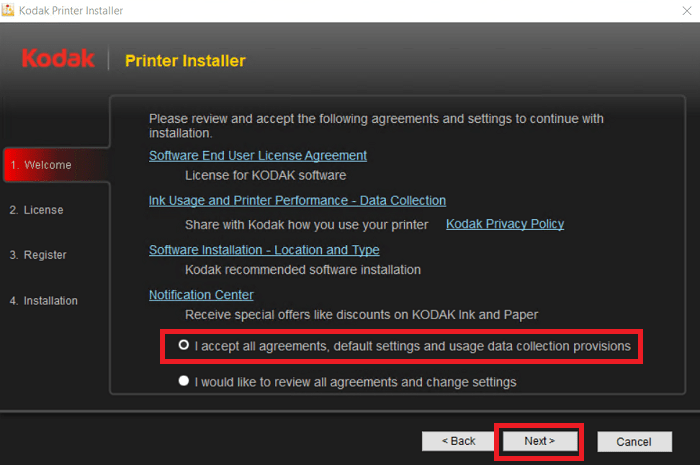
Task: Close the Kodak Printer Installer window
Action: pyautogui.click(x=687, y=11)
